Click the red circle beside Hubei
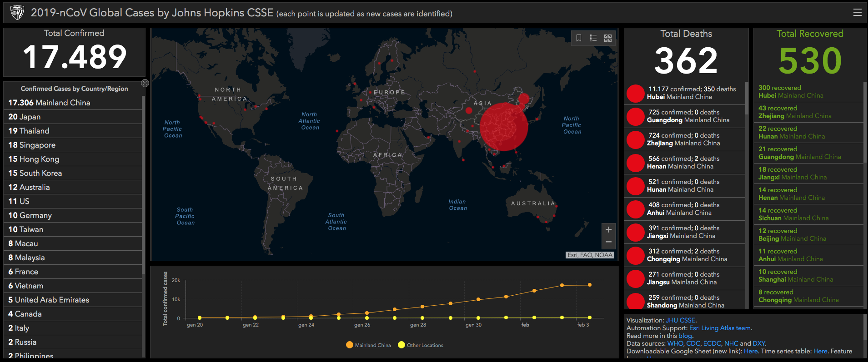This screenshot has height=362, width=868. pos(636,94)
